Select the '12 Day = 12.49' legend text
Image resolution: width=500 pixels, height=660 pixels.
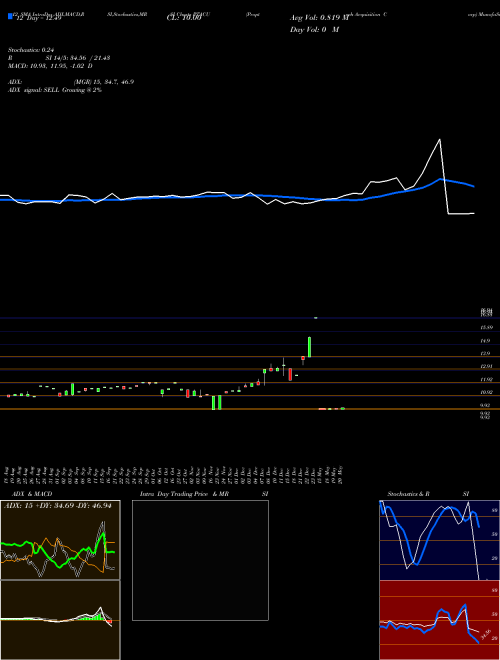point(38,18)
